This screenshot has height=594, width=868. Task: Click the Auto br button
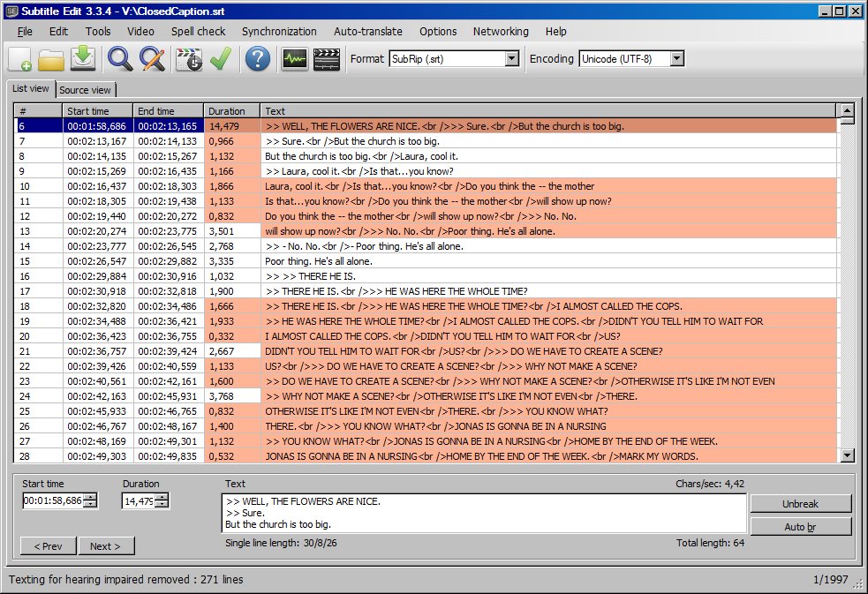[x=801, y=527]
